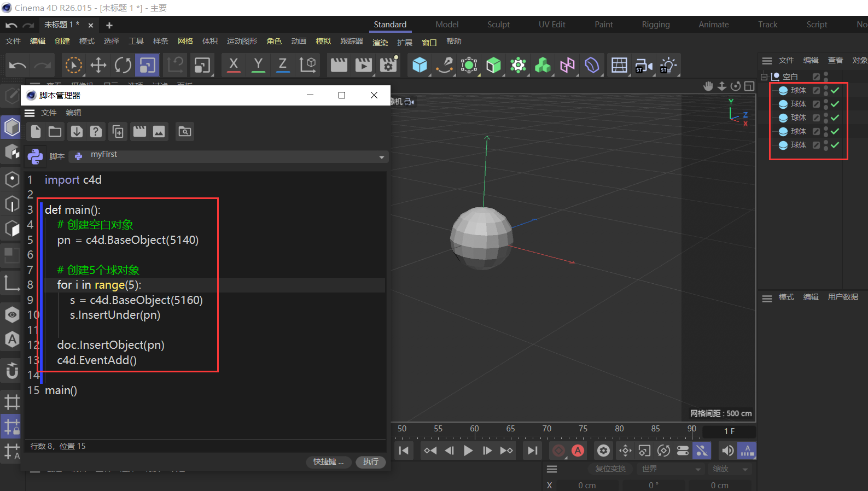Image resolution: width=868 pixels, height=491 pixels.
Task: Click frame 70 on timeline ruler
Action: tap(547, 429)
